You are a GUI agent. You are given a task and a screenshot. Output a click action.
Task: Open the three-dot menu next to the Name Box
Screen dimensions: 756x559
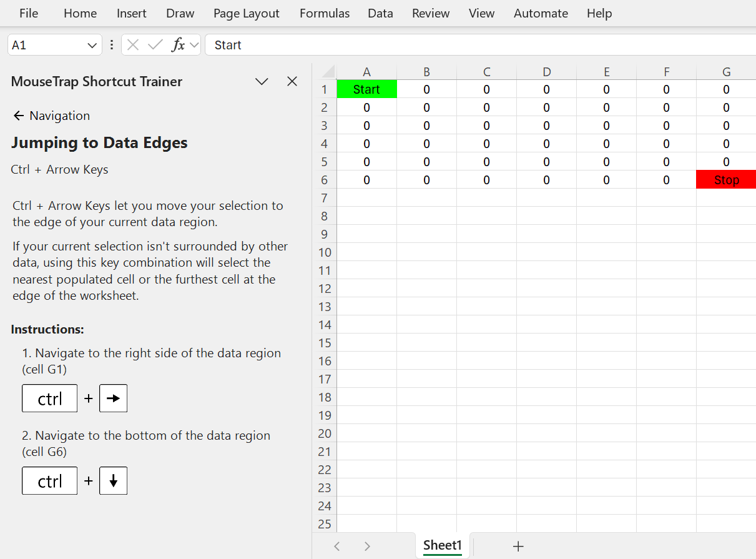(111, 44)
